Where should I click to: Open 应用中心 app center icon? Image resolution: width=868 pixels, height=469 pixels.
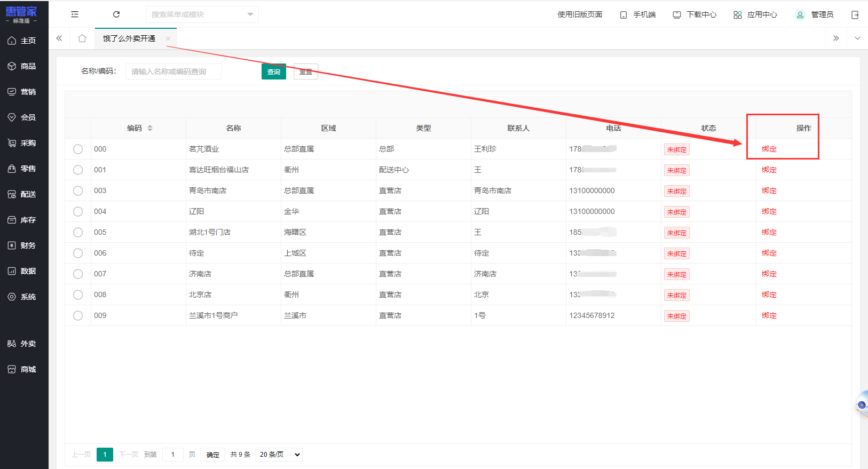click(738, 15)
